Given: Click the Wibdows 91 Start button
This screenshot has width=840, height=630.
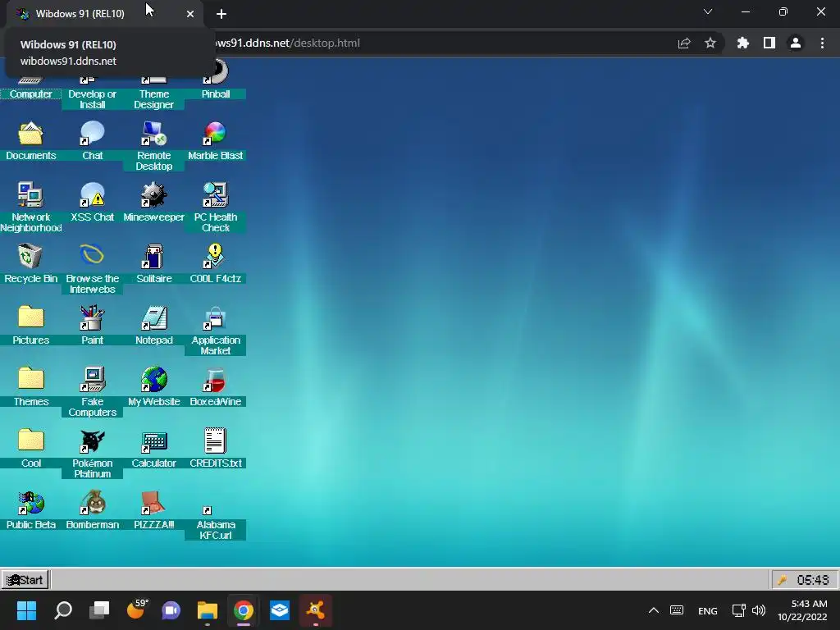Looking at the screenshot, I should coord(25,580).
